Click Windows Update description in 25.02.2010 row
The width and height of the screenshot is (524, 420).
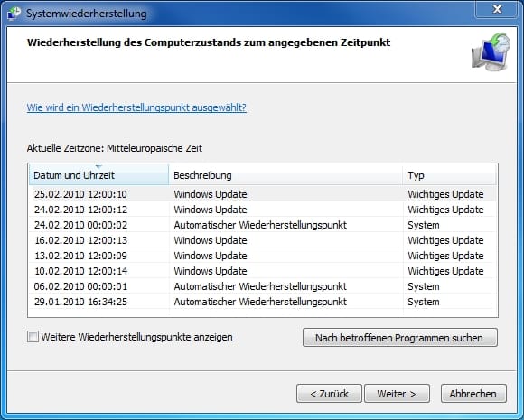(x=211, y=194)
